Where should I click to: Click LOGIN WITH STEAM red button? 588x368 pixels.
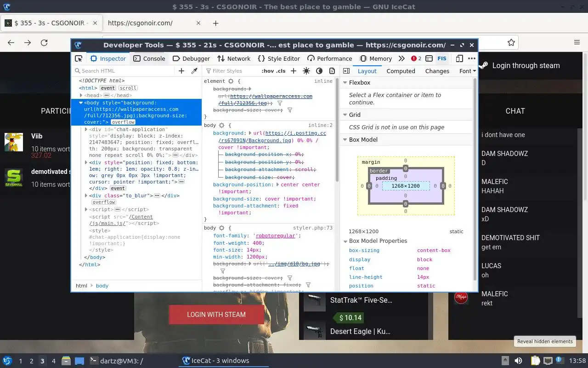[216, 315]
